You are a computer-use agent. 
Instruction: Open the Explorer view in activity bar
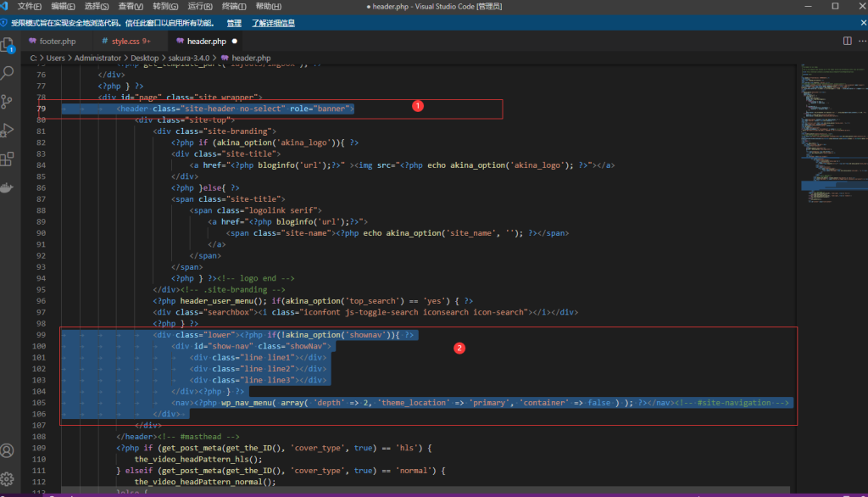point(8,44)
